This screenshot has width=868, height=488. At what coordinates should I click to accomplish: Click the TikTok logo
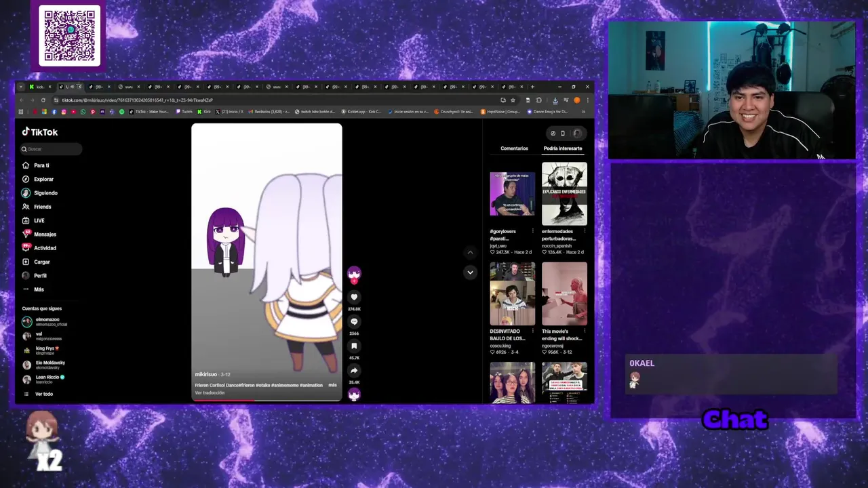pyautogui.click(x=40, y=132)
